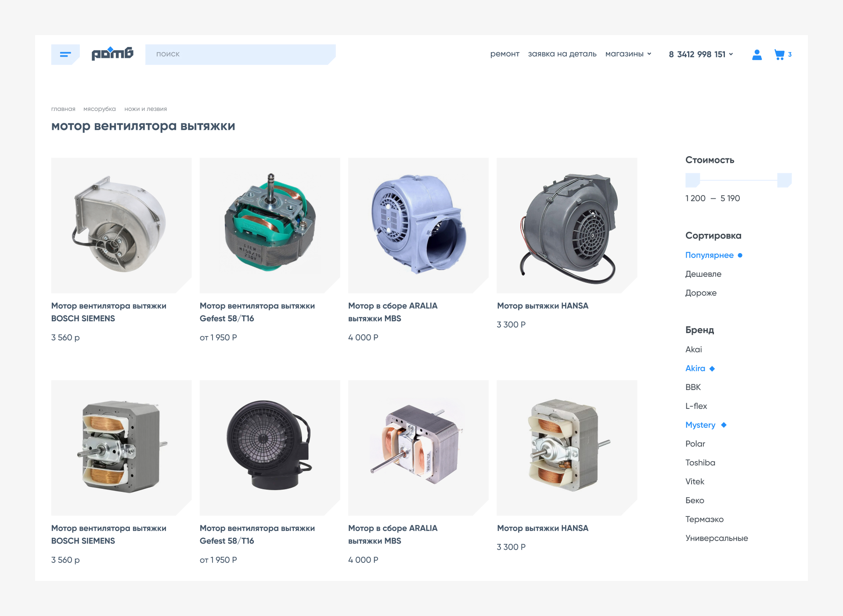The image size is (843, 616).
Task: Click the поиск search field
Action: [240, 54]
